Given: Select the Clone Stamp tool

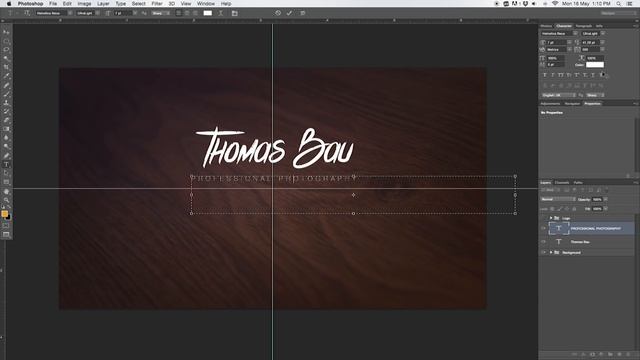Looking at the screenshot, I should coord(6,102).
